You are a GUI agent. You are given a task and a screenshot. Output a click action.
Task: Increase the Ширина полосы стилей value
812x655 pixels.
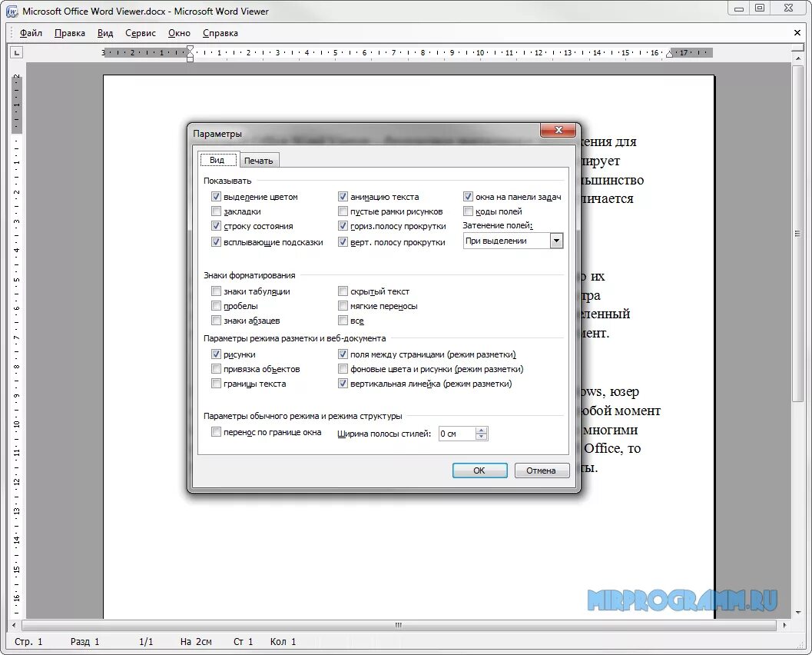coord(482,430)
